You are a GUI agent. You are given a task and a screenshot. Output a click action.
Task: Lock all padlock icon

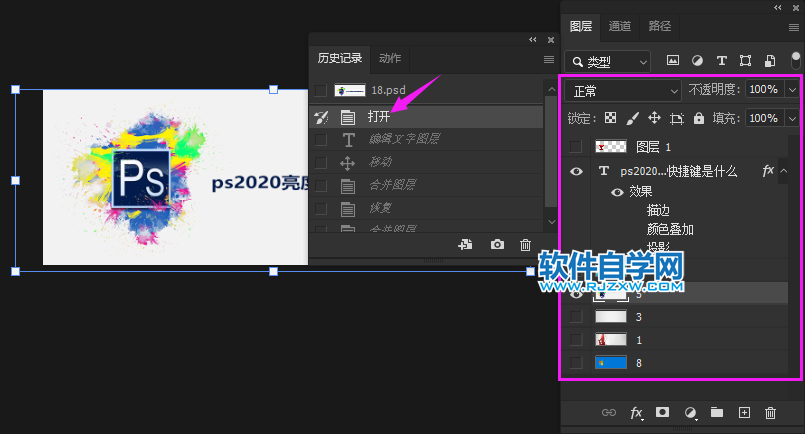tap(699, 118)
